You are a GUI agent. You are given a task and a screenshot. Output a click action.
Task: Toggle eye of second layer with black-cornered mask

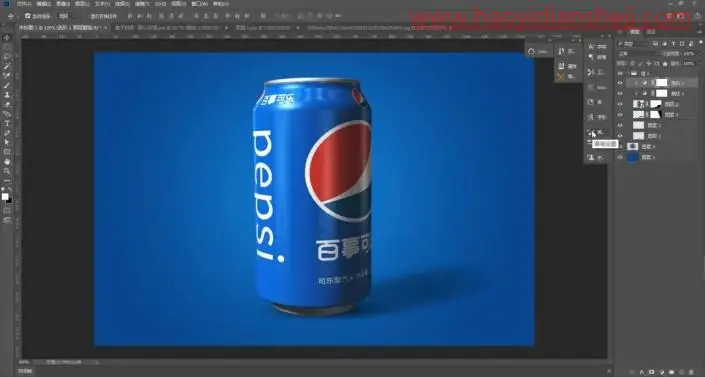tap(620, 115)
